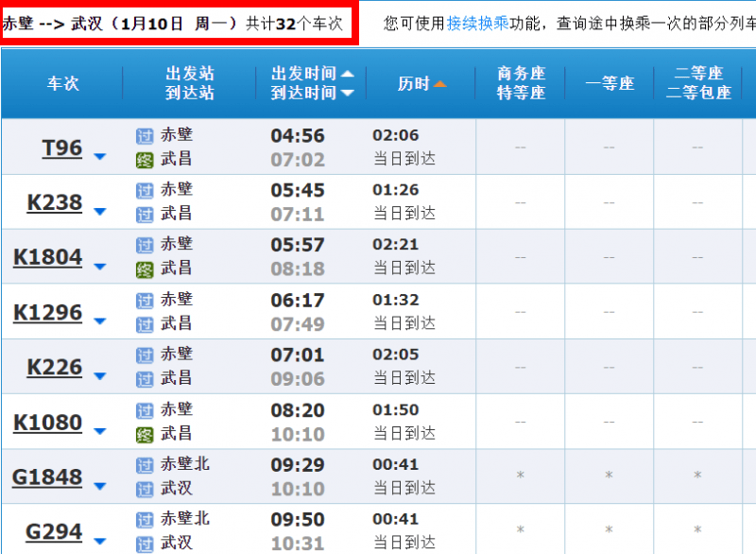Image resolution: width=756 pixels, height=554 pixels.
Task: Click the green terminal icon beside 武昌 for T96
Action: coord(145,160)
